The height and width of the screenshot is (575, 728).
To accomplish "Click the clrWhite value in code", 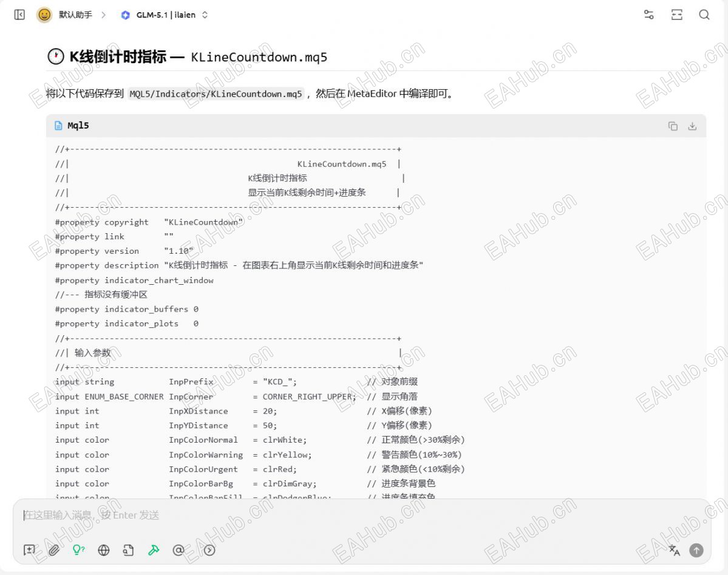I will [x=284, y=440].
